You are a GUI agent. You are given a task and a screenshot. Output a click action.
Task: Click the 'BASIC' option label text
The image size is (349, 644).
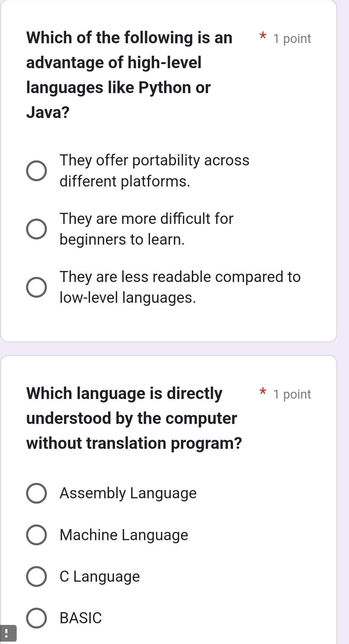(x=80, y=618)
